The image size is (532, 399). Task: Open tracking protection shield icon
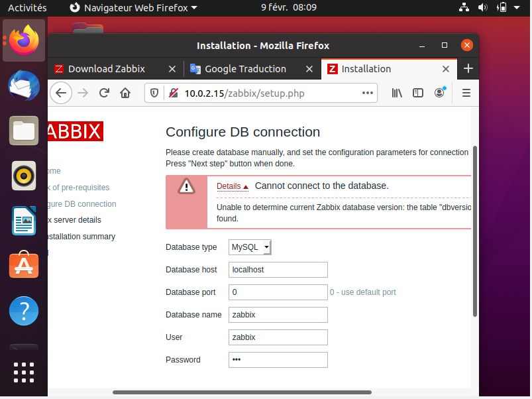[154, 93]
